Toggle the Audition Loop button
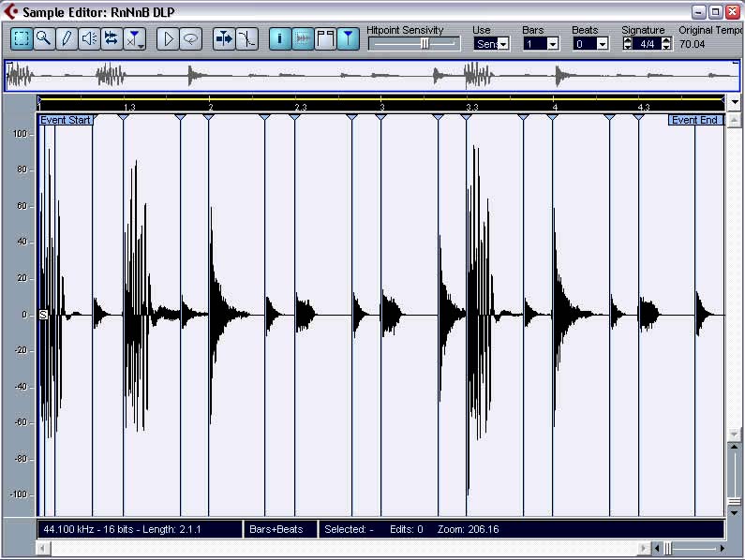 190,38
